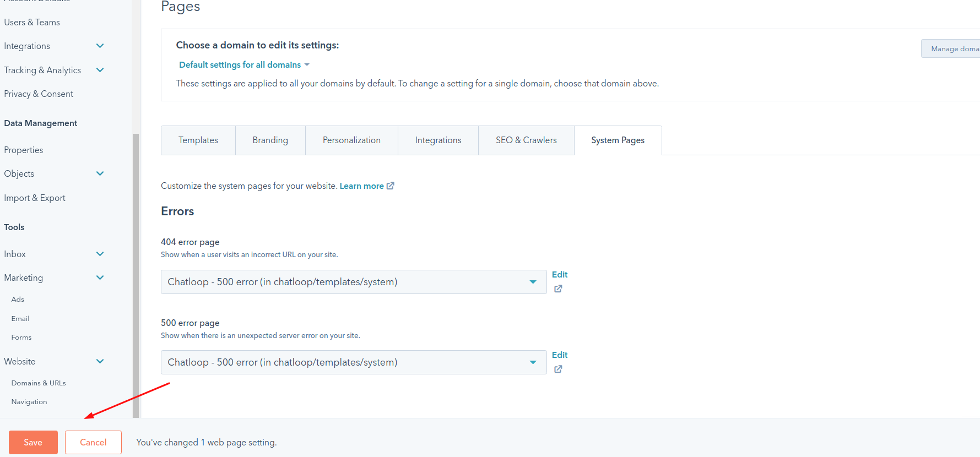
Task: Open Domains & URLs in sidebar
Action: [x=39, y=383]
